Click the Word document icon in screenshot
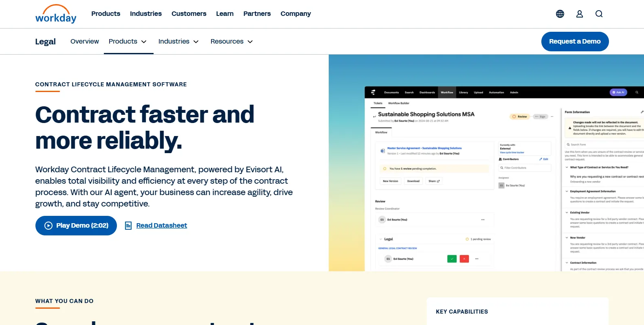 [x=382, y=151]
